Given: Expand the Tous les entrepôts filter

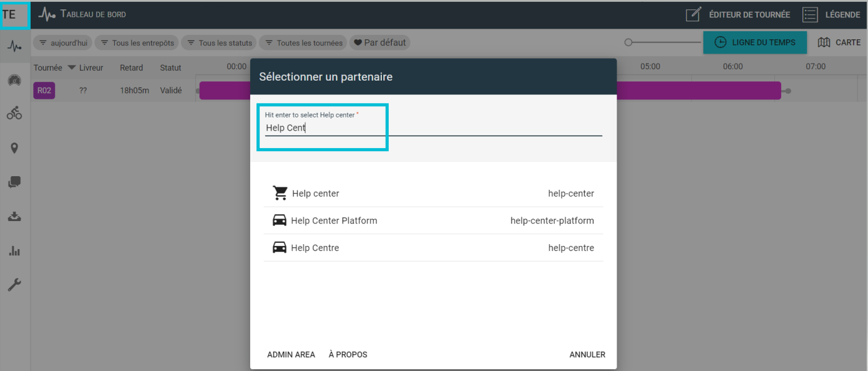Looking at the screenshot, I should click(137, 43).
